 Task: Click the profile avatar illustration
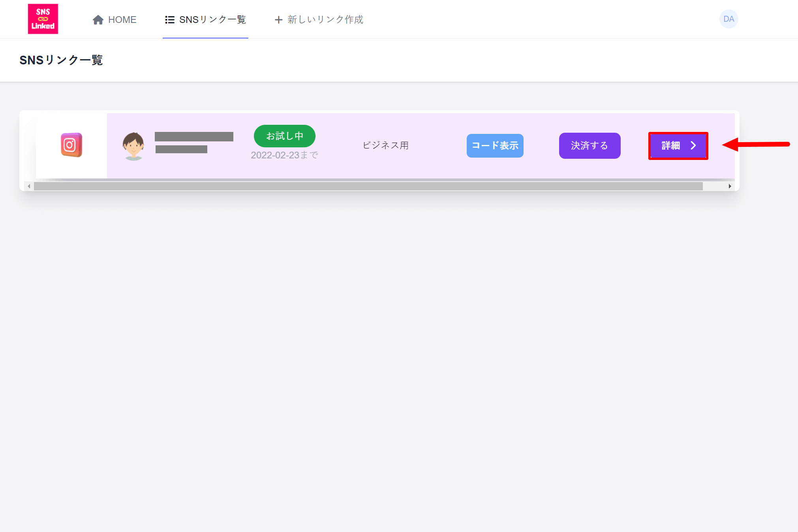[133, 146]
